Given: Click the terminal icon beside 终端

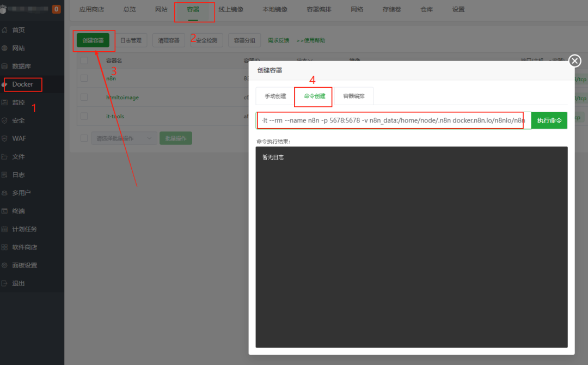Looking at the screenshot, I should click(x=4, y=211).
